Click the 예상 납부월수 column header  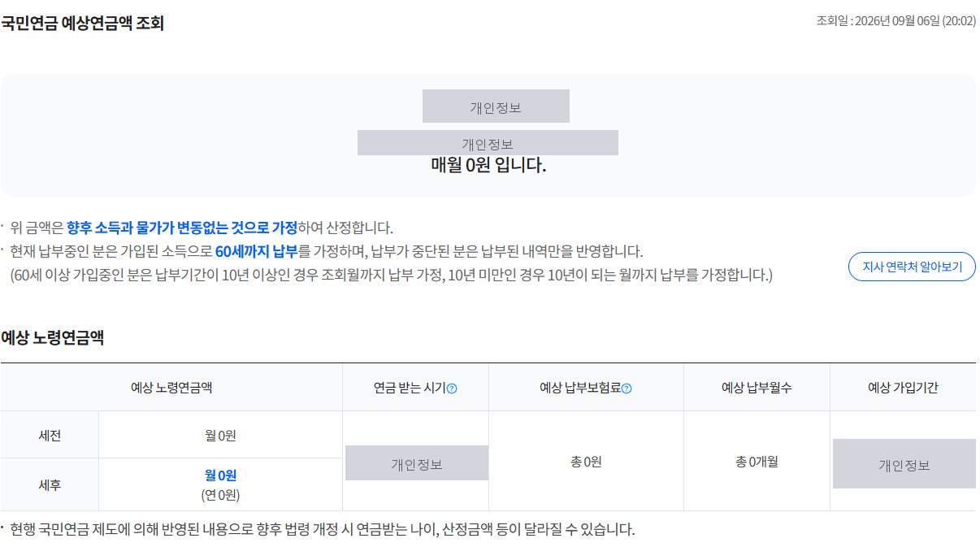point(757,388)
